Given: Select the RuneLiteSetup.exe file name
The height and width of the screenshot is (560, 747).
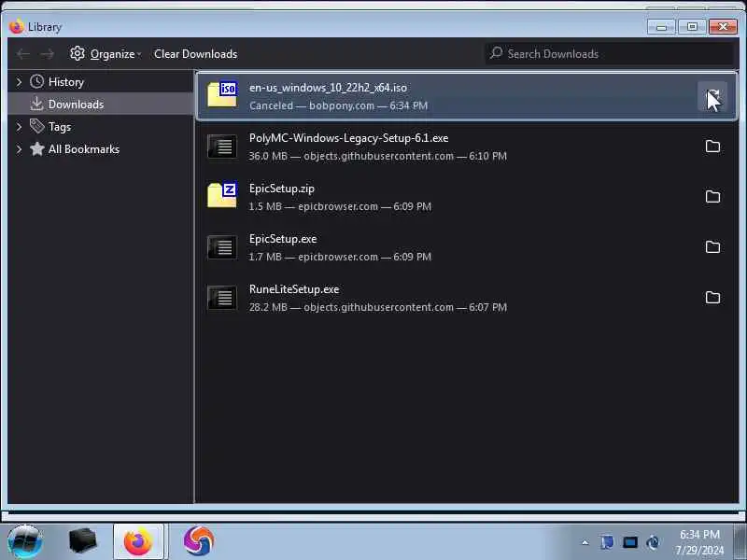Looking at the screenshot, I should click(294, 289).
